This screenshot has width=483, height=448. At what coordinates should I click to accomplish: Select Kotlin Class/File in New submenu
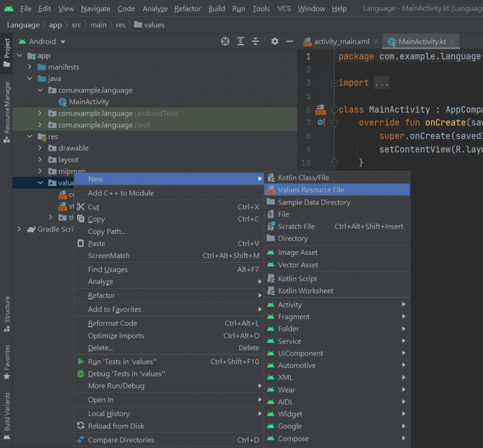point(337,178)
